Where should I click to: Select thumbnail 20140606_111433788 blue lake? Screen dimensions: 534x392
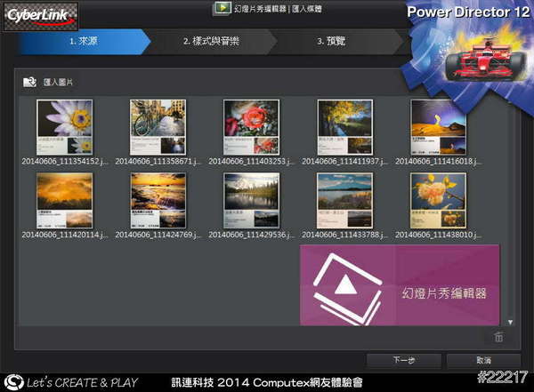(344, 200)
